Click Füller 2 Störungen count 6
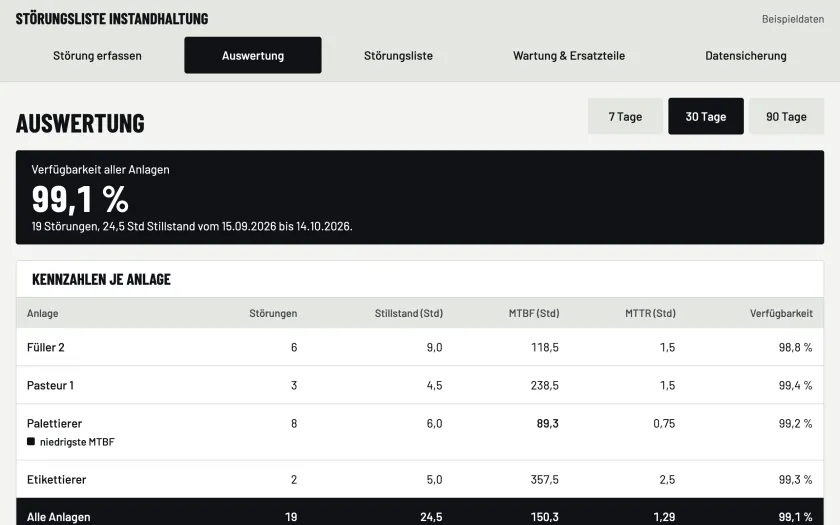The width and height of the screenshot is (840, 525). (294, 347)
